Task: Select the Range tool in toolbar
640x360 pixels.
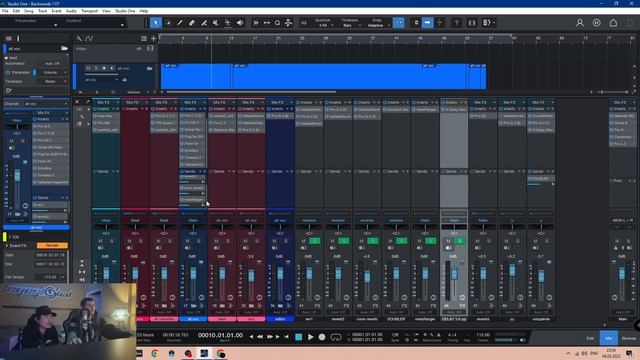Action: coord(168,23)
